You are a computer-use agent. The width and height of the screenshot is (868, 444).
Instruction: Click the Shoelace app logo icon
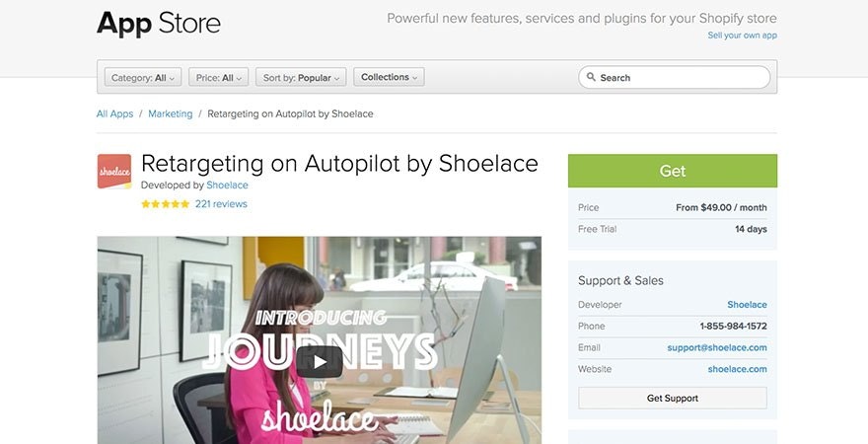(x=114, y=172)
